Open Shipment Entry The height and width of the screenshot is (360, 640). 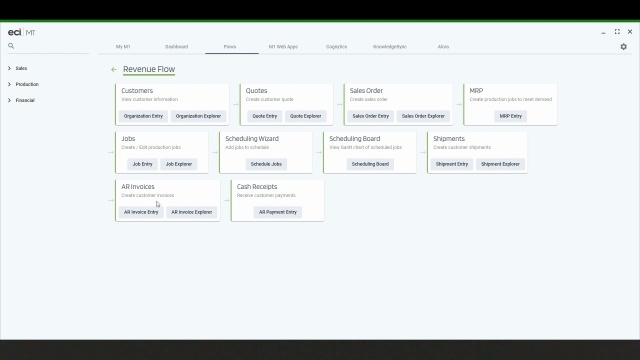(452, 164)
